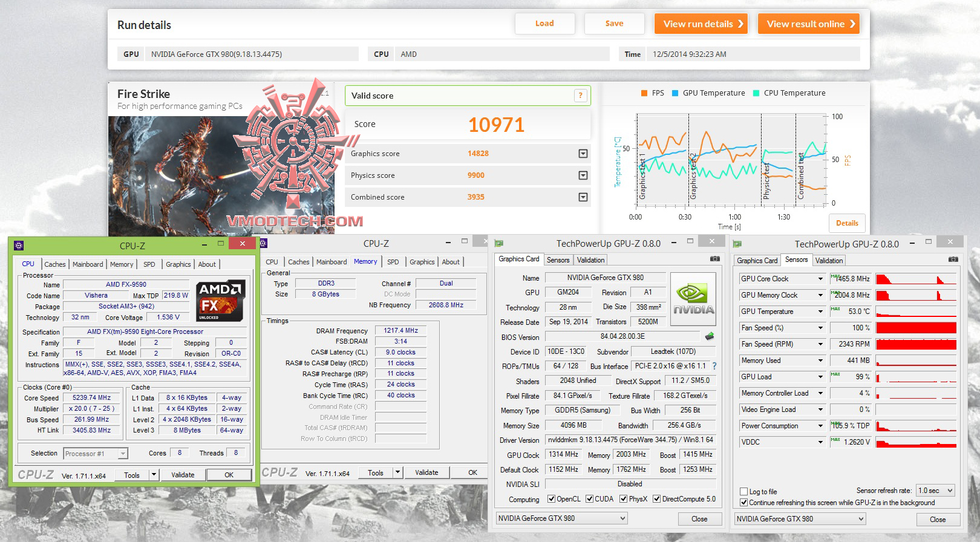
Task: Open the Tools dropdown arrow in the green CPU-Z window
Action: 154,475
